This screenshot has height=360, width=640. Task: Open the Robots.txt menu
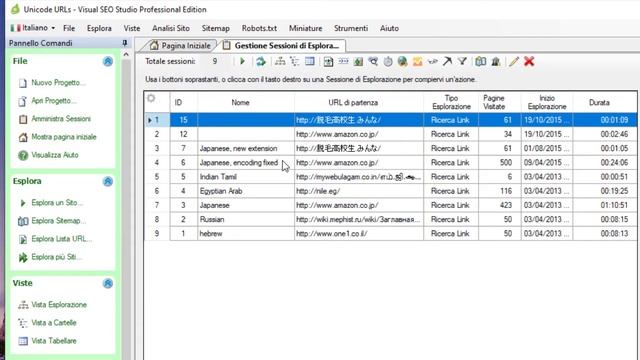259,28
